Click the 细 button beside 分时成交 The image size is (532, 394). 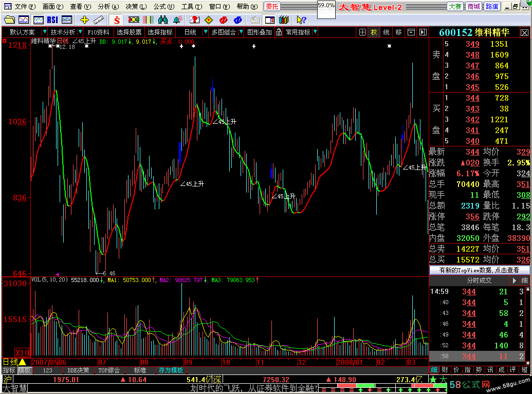pyautogui.click(x=524, y=280)
